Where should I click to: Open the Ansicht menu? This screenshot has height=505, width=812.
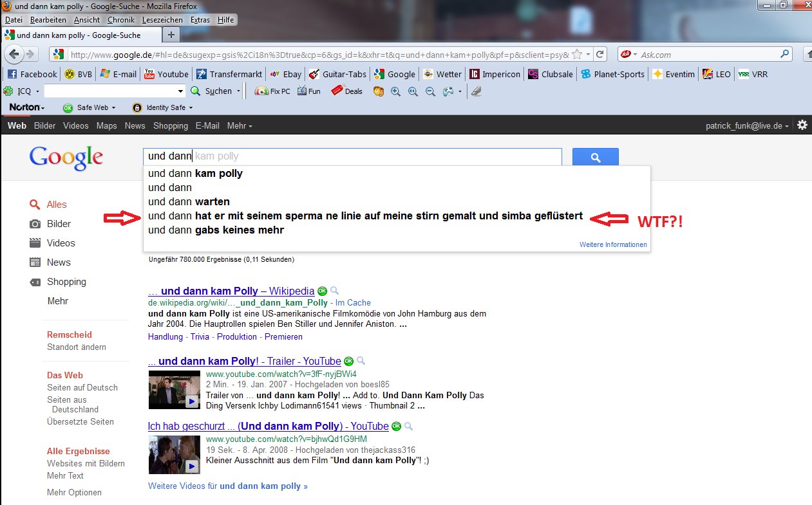coord(87,20)
